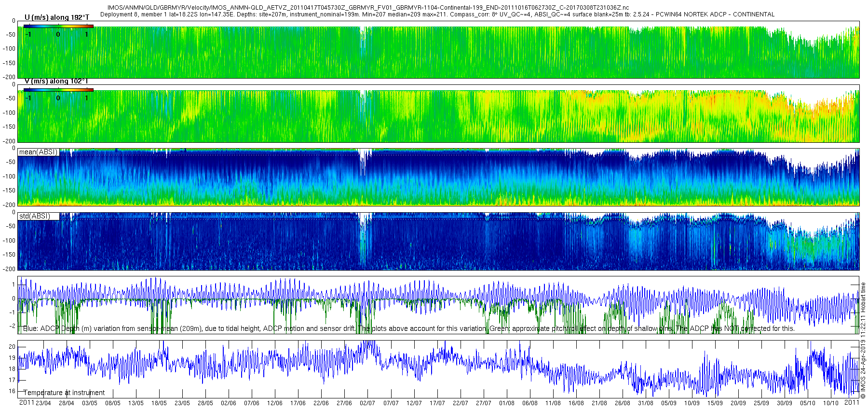Pick the 26/08 date on the time axis
The height and width of the screenshot is (410, 868).
click(622, 403)
